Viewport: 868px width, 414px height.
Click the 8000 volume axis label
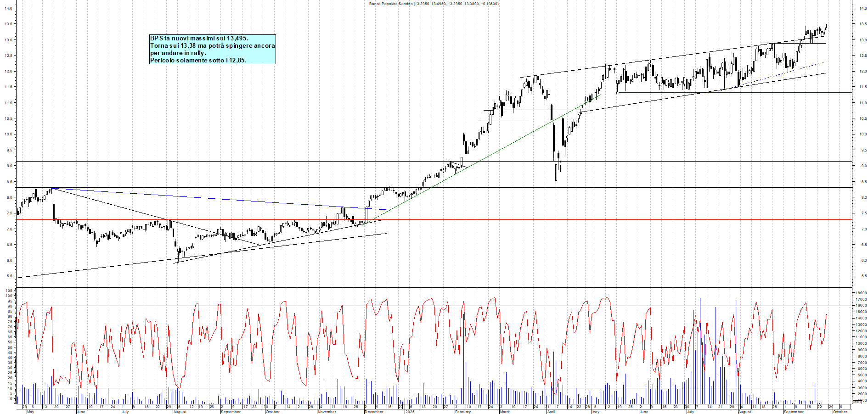[x=862, y=356]
